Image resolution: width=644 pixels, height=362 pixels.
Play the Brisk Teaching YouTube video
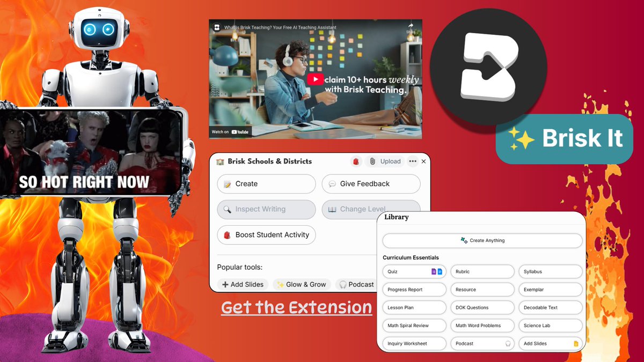point(315,79)
